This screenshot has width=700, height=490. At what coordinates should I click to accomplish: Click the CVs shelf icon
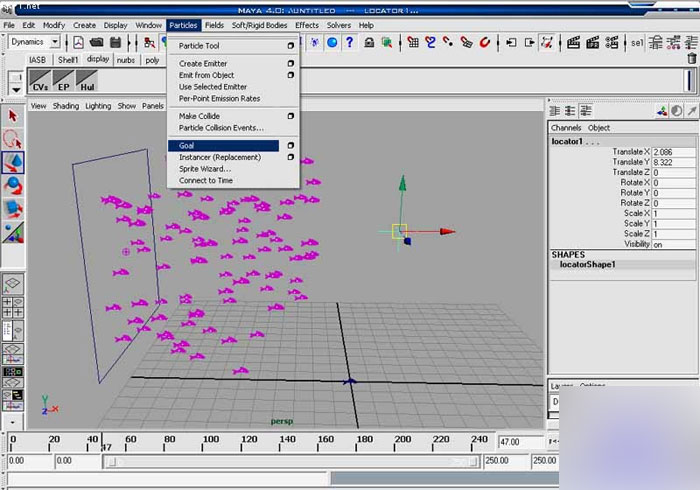[40, 82]
